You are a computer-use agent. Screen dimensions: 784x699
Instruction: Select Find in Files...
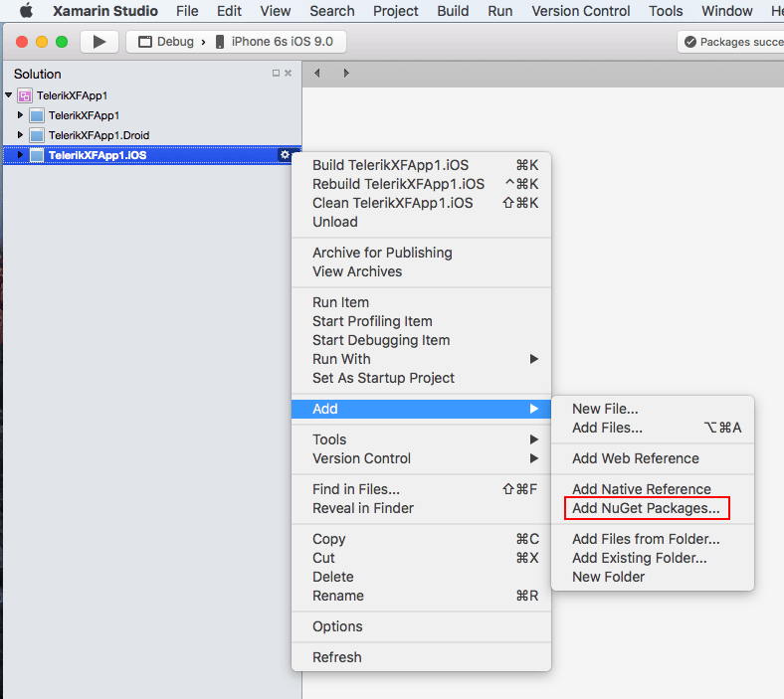pyautogui.click(x=421, y=489)
